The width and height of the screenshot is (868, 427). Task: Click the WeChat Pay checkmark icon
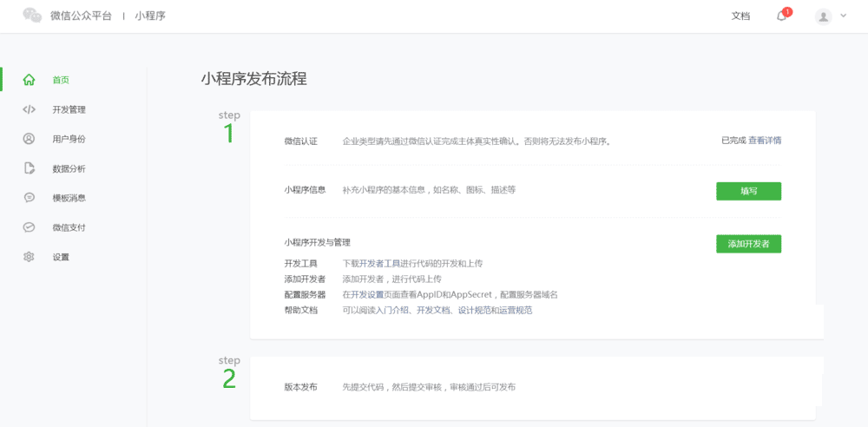point(30,227)
